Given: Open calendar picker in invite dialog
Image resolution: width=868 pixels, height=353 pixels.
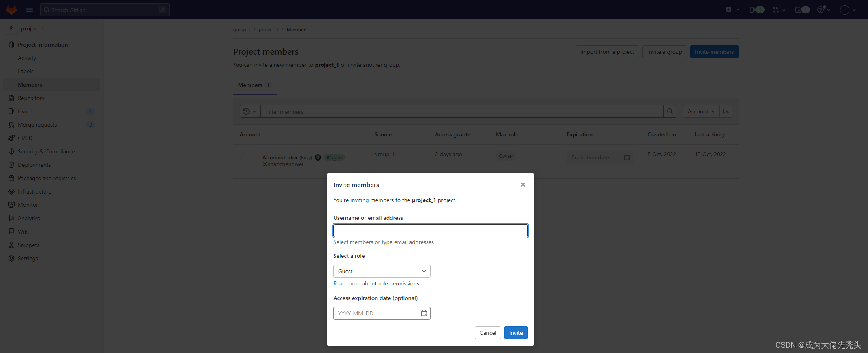Looking at the screenshot, I should 424,313.
